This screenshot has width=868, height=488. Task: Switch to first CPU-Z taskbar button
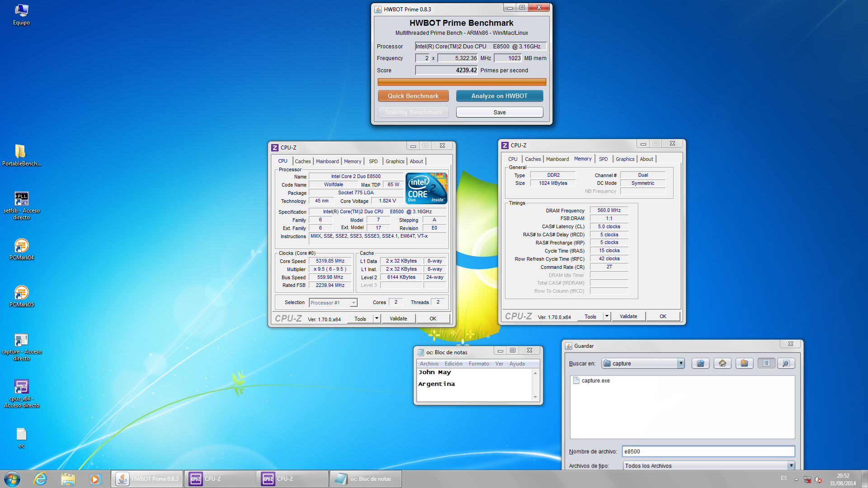pyautogui.click(x=220, y=479)
